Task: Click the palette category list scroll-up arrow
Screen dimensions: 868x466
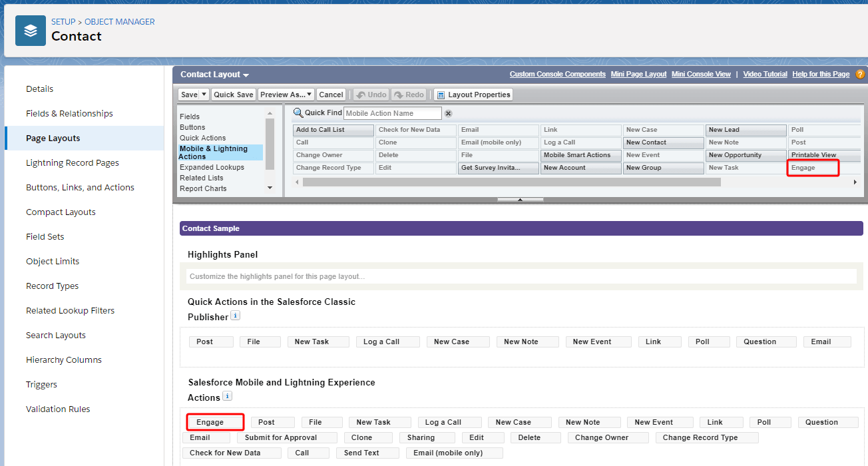Action: 270,114
